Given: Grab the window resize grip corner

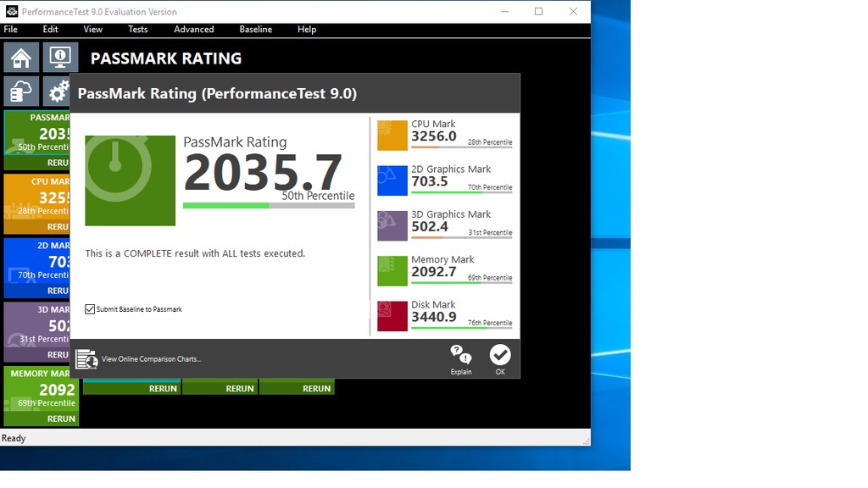Looking at the screenshot, I should pyautogui.click(x=587, y=441).
